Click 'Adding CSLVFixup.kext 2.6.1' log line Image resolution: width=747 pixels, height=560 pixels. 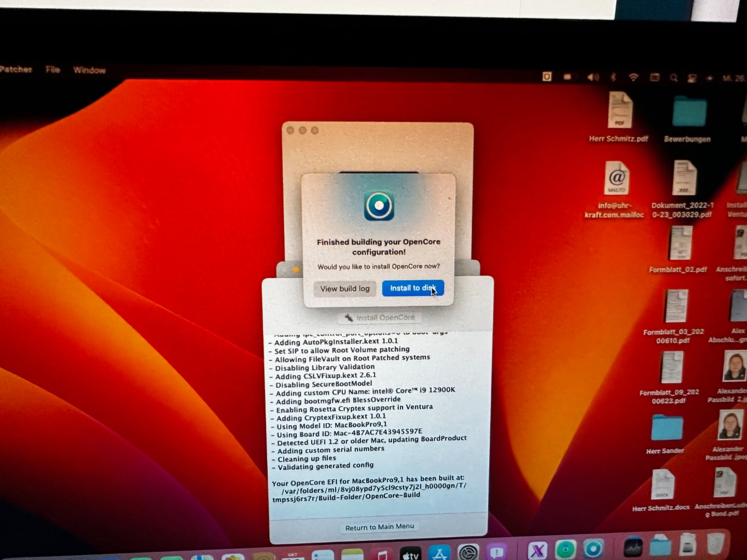coord(323,376)
